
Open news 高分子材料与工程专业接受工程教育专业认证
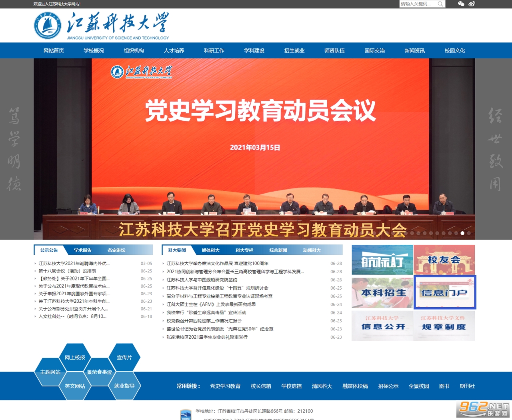(x=220, y=296)
